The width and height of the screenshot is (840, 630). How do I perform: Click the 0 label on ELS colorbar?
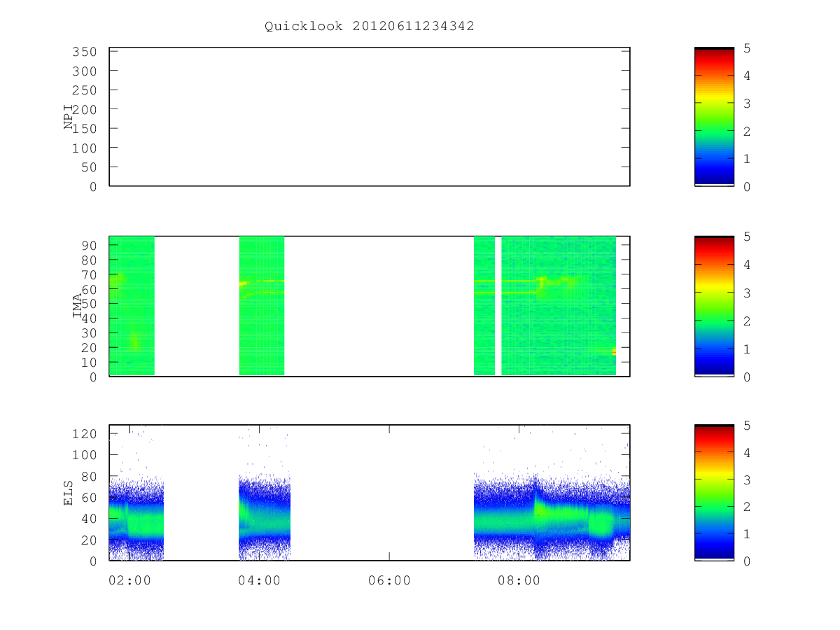pos(748,561)
